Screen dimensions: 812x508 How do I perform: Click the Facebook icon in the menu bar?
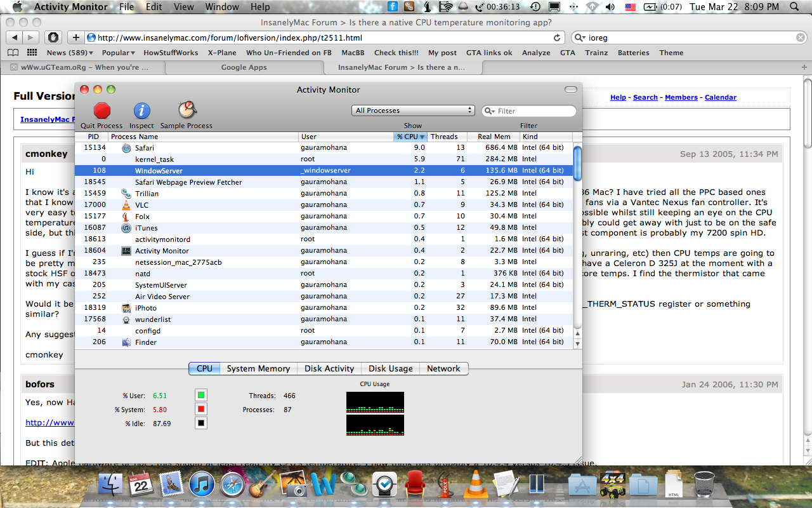coord(393,7)
